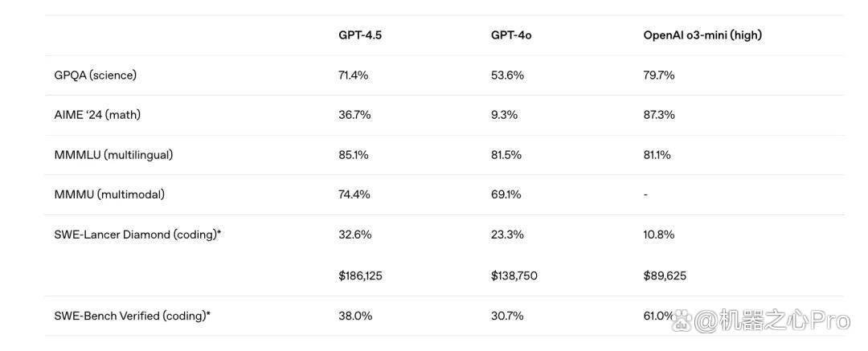Viewport: 868px width, 351px height.
Task: Click the $138,750 earnings value
Action: [514, 275]
